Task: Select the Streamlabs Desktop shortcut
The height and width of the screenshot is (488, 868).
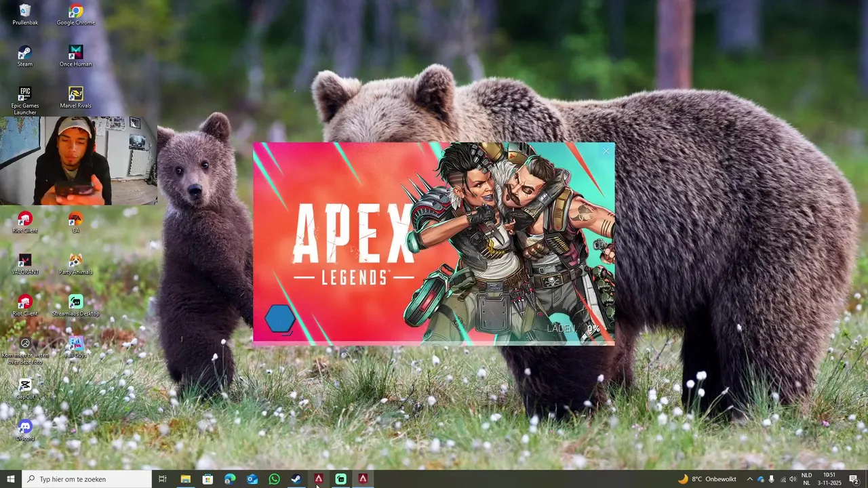Action: [76, 305]
